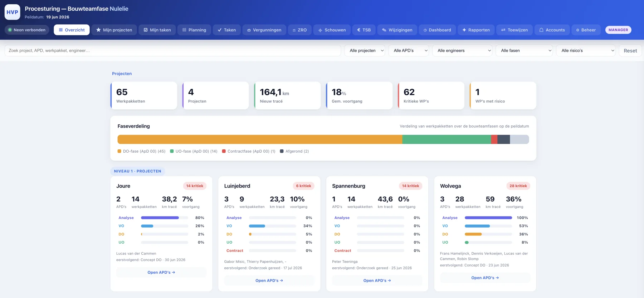
Task: Click Wolvega's VO 53% progress bar
Action: [488, 226]
